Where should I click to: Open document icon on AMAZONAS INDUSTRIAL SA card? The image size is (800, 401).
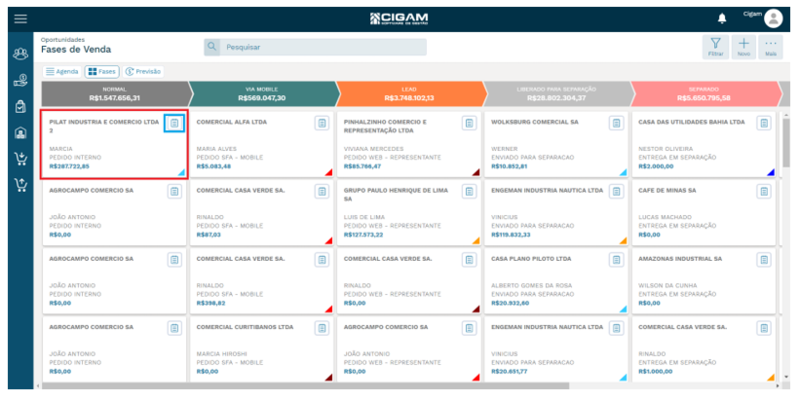pos(764,260)
